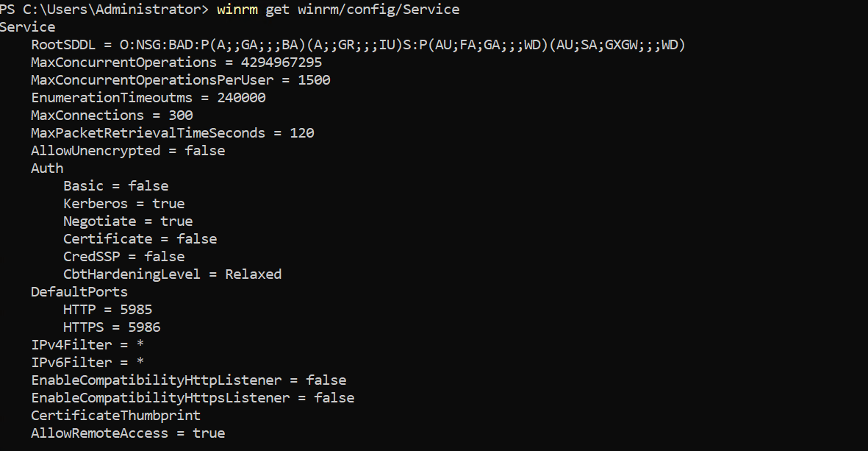Image resolution: width=868 pixels, height=451 pixels.
Task: Click the EnumerationTimeoutms line
Action: pos(148,98)
